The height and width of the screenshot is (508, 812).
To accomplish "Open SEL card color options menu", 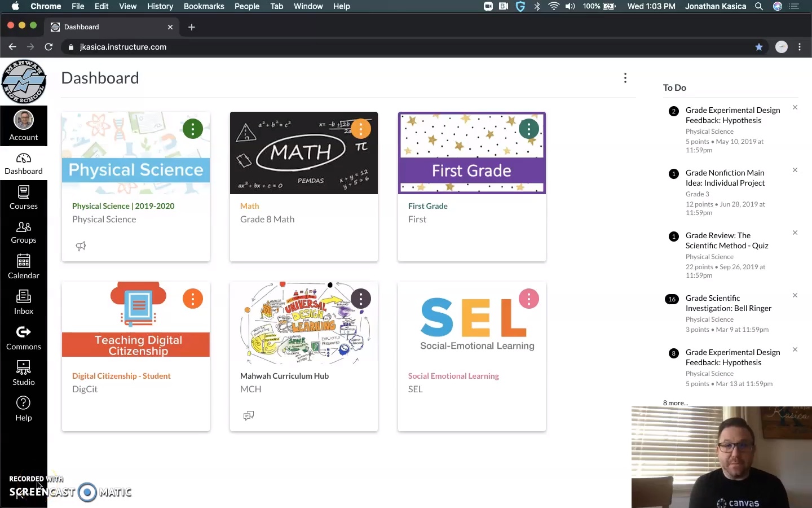I will tap(529, 299).
